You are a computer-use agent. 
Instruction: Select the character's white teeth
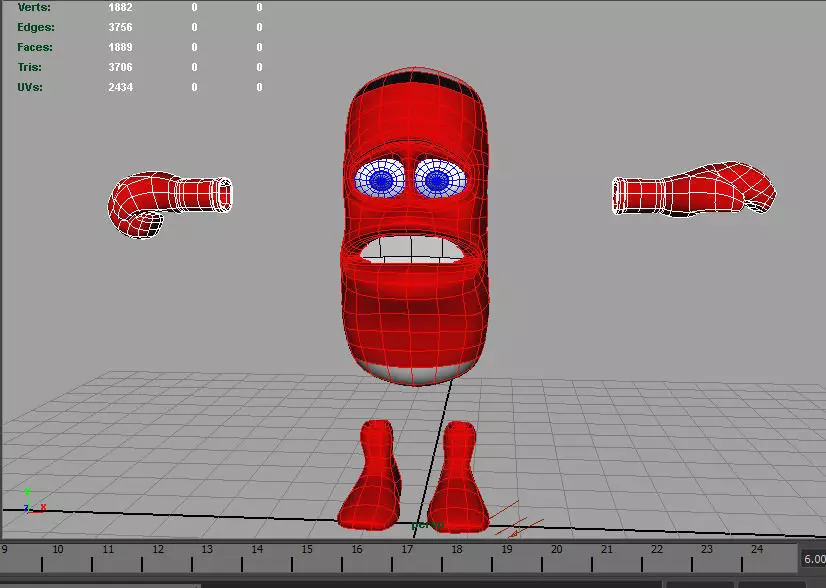tap(412, 249)
